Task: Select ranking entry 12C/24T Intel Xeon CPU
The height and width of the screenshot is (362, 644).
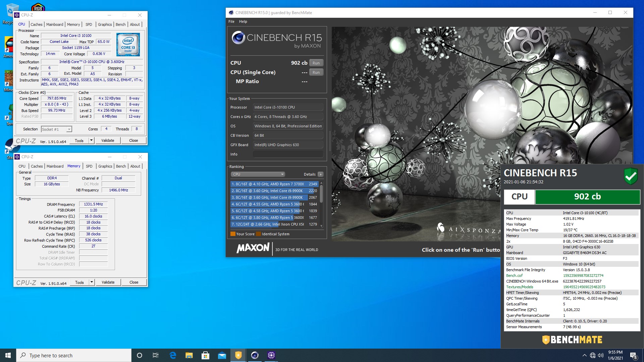Action: tap(274, 224)
